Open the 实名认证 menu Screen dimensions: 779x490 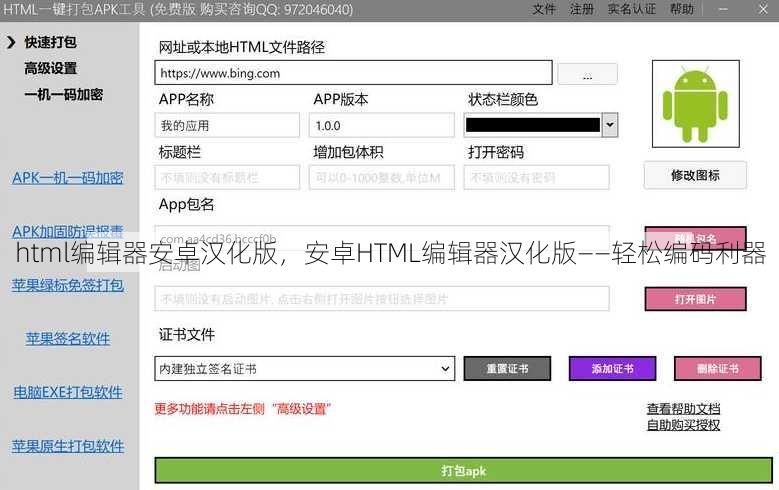632,9
